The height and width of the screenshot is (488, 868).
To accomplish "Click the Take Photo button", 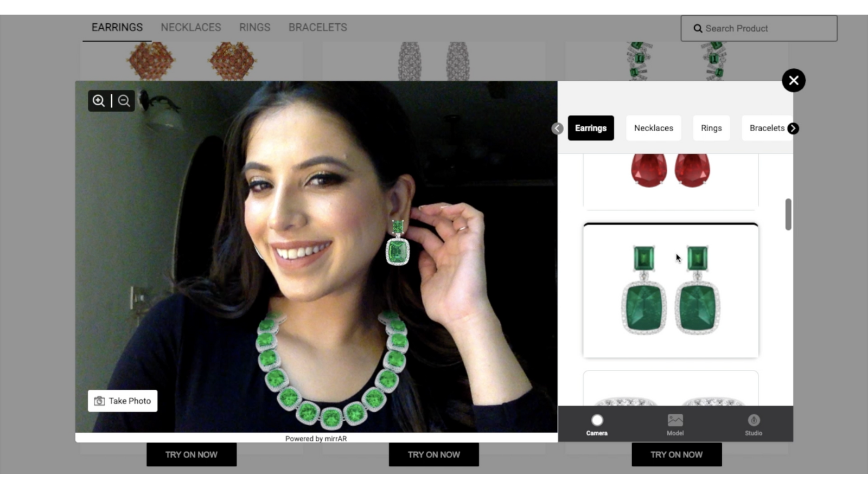I will click(122, 401).
